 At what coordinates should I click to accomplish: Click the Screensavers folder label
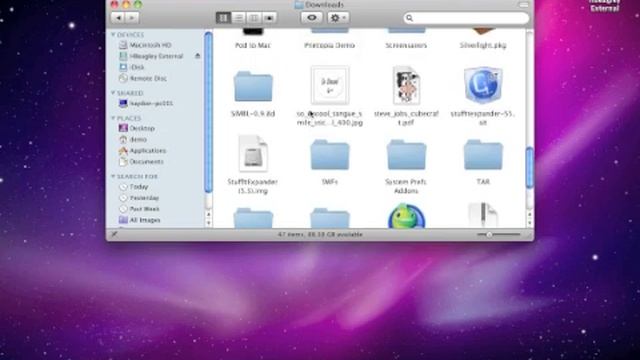coord(407,45)
